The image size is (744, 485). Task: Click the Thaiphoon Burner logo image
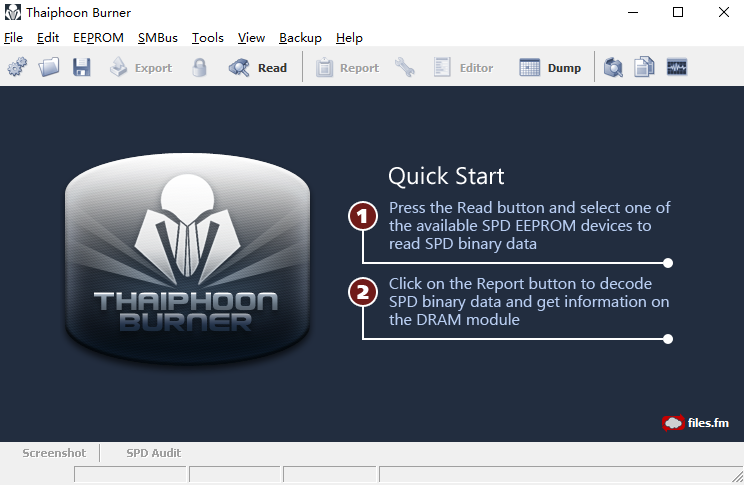coord(187,259)
